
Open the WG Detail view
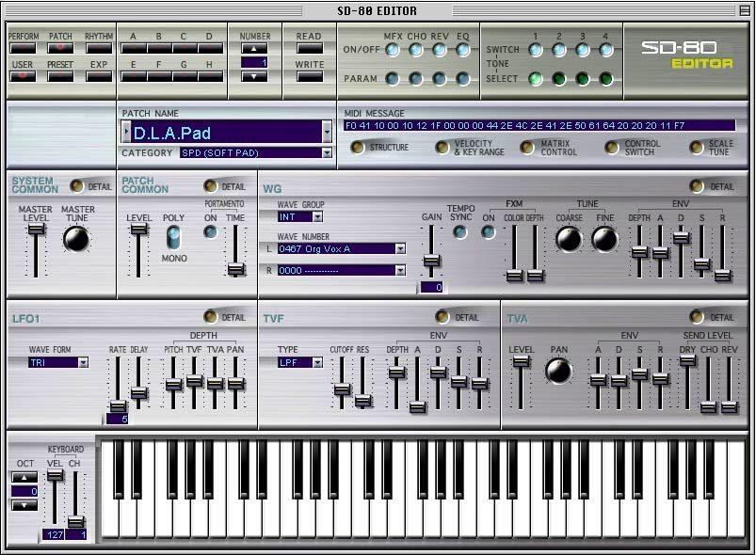point(696,186)
